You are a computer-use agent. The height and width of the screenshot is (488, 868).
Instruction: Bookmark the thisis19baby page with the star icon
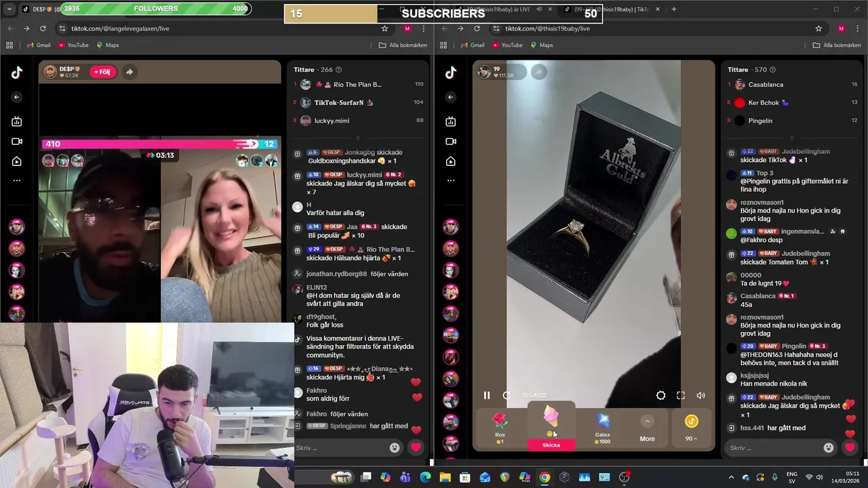(x=818, y=28)
